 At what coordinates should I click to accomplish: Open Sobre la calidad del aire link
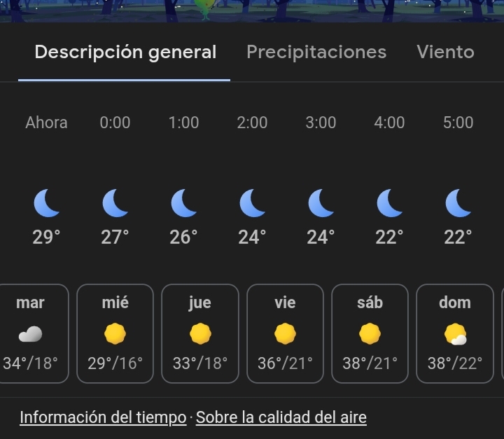point(281,417)
